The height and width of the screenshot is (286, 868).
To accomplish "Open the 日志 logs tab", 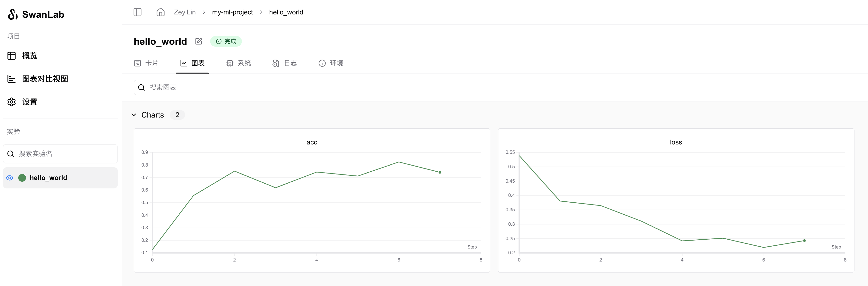I will point(285,63).
